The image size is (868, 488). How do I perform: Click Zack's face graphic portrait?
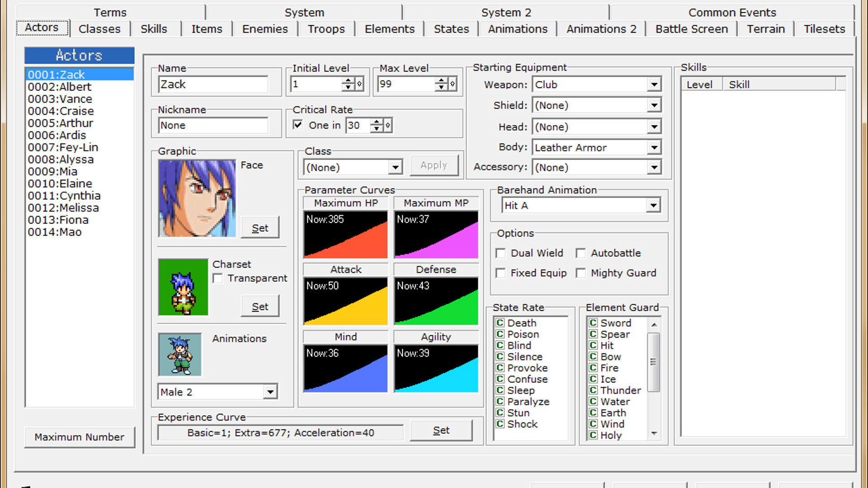click(197, 198)
